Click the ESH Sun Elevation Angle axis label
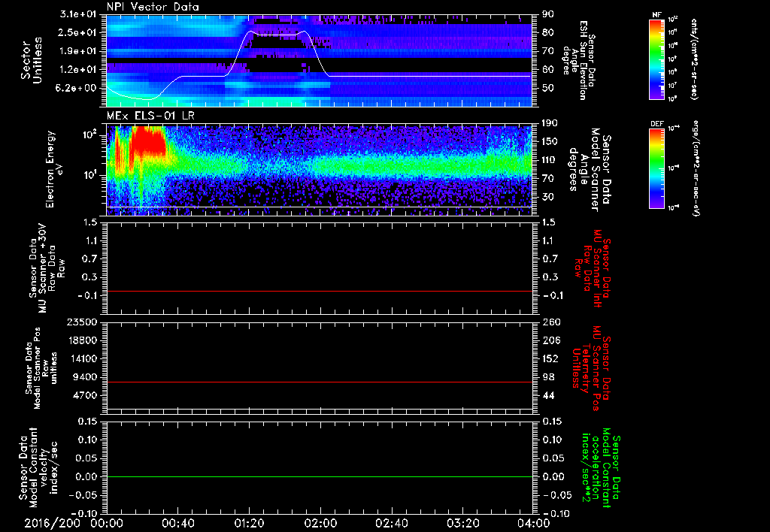 coord(578,60)
